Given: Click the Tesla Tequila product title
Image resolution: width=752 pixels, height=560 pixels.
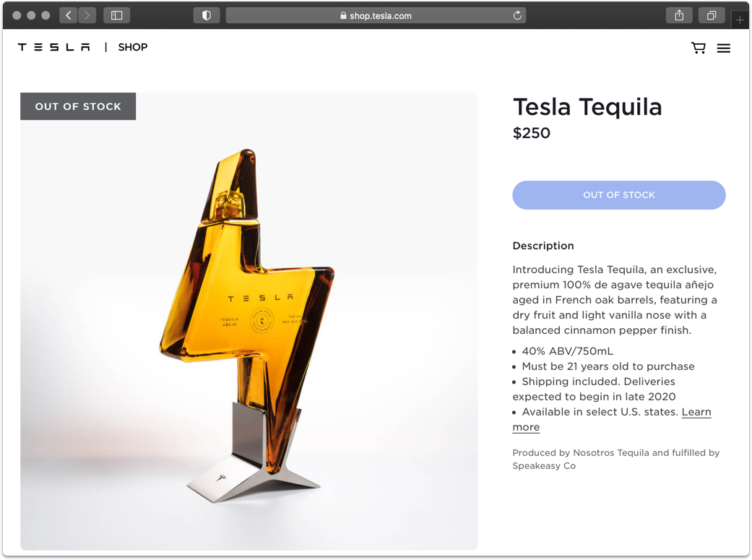Looking at the screenshot, I should (x=587, y=107).
